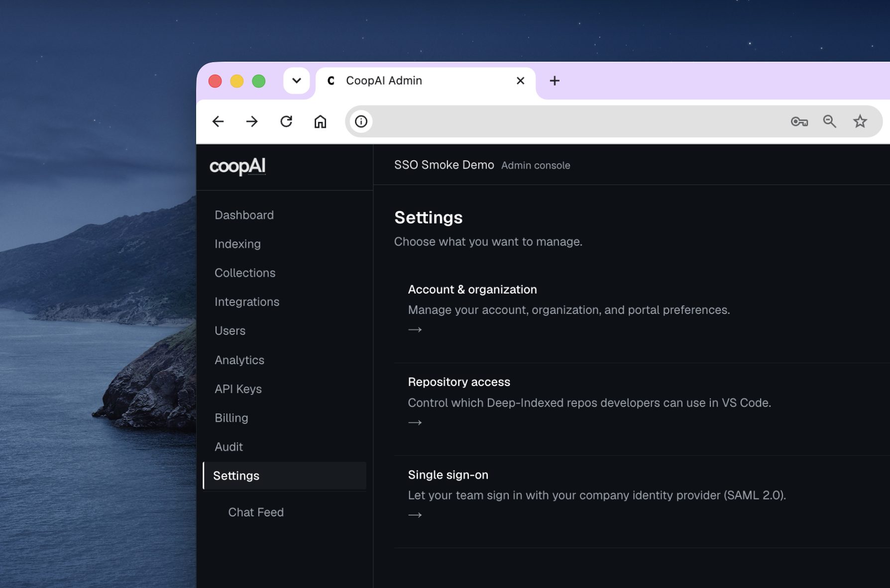
Task: Click the arrow under Repository access
Action: (x=415, y=422)
